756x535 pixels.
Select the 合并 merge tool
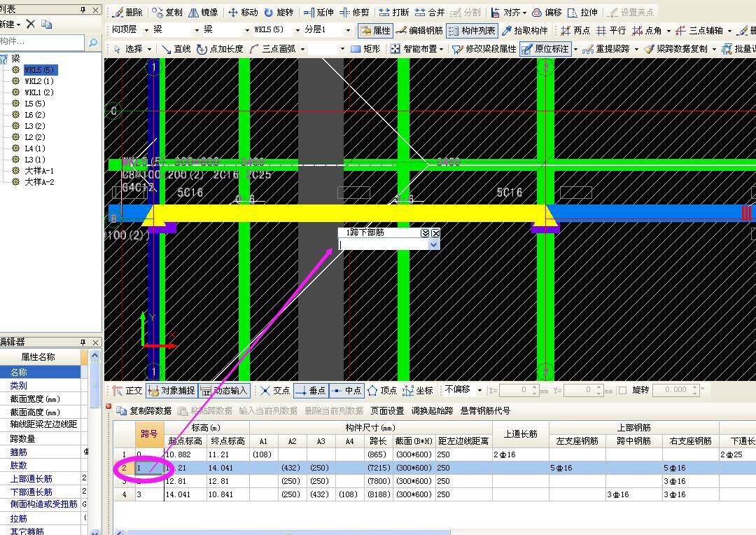[430, 12]
